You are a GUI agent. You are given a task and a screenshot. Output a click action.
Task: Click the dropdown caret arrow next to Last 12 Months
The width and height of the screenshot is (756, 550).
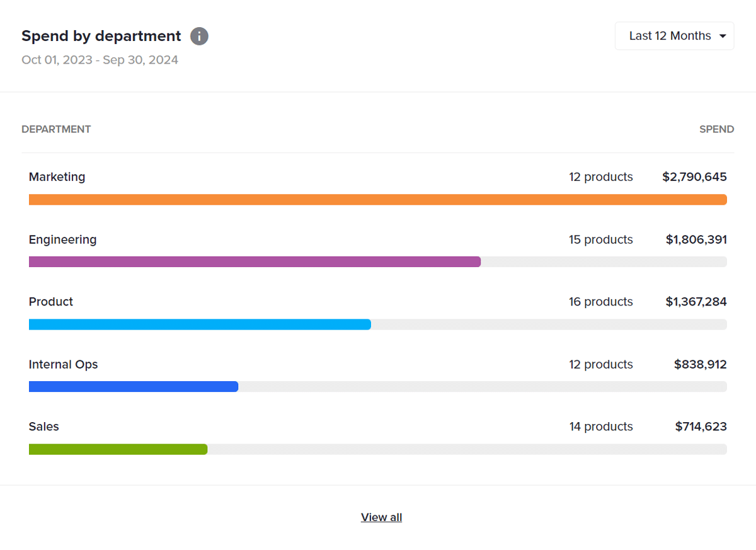(723, 36)
